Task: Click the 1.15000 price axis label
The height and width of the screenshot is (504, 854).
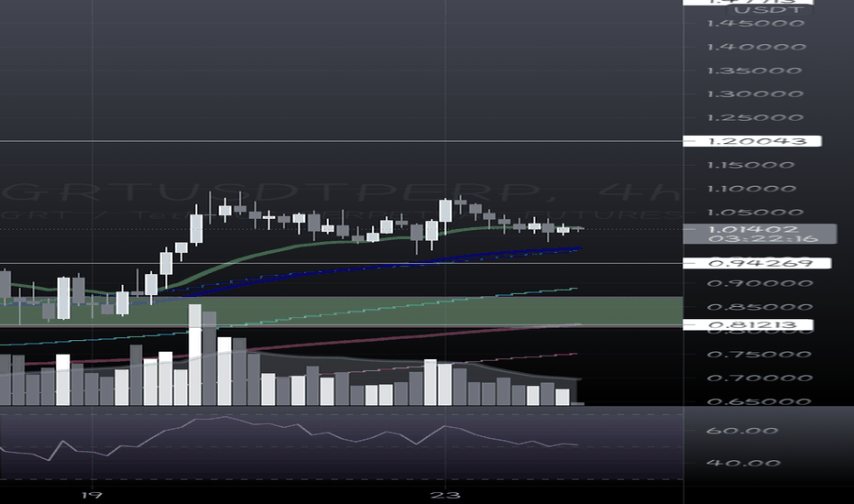Action: 750,165
